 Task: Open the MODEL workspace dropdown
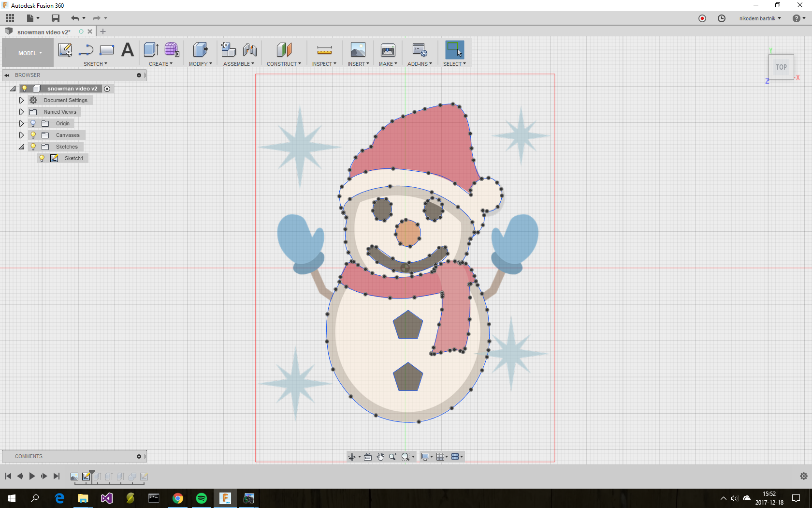point(30,53)
